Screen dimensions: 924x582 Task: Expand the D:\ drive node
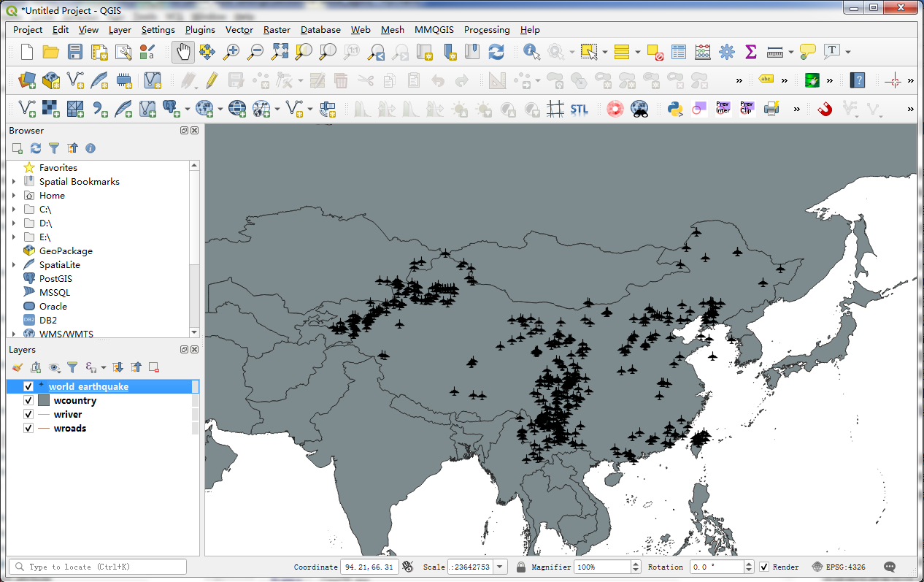[14, 223]
